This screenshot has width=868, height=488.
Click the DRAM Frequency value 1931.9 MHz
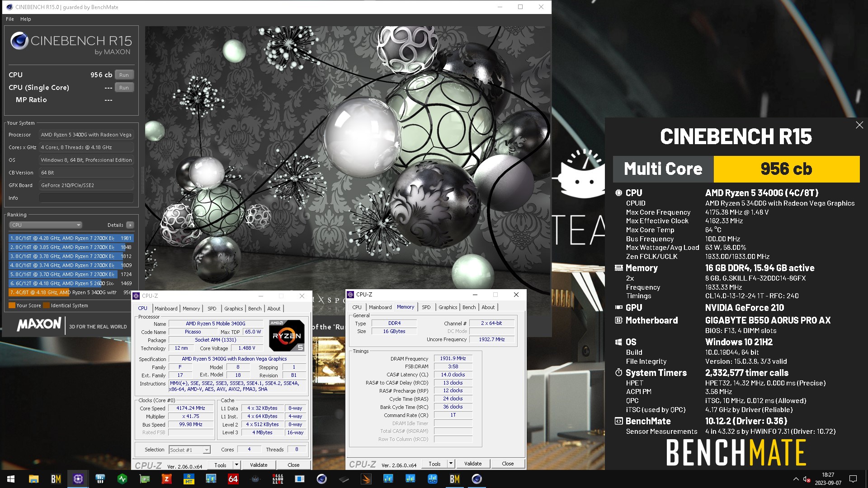(x=453, y=358)
